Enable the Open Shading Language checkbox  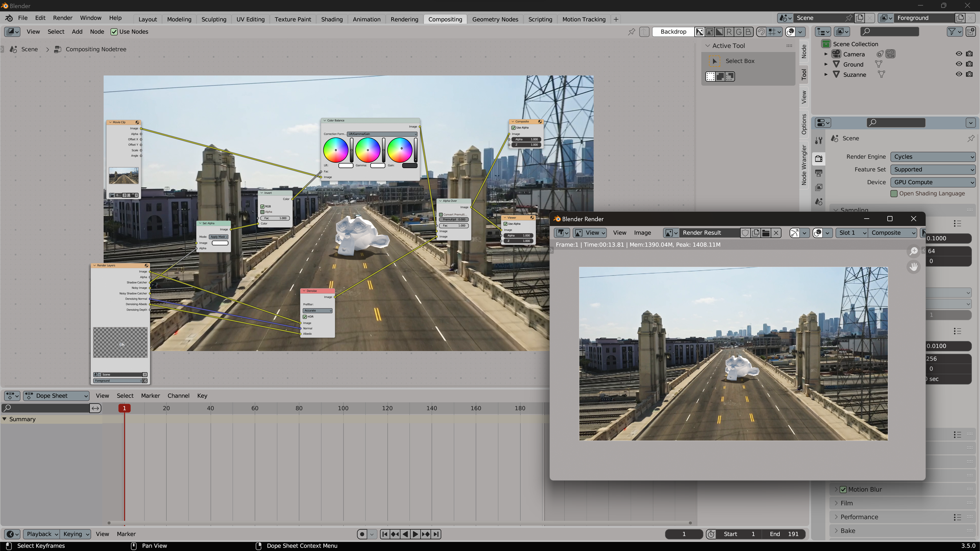tap(894, 194)
